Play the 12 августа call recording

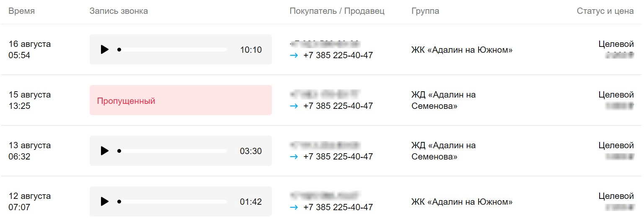click(104, 201)
